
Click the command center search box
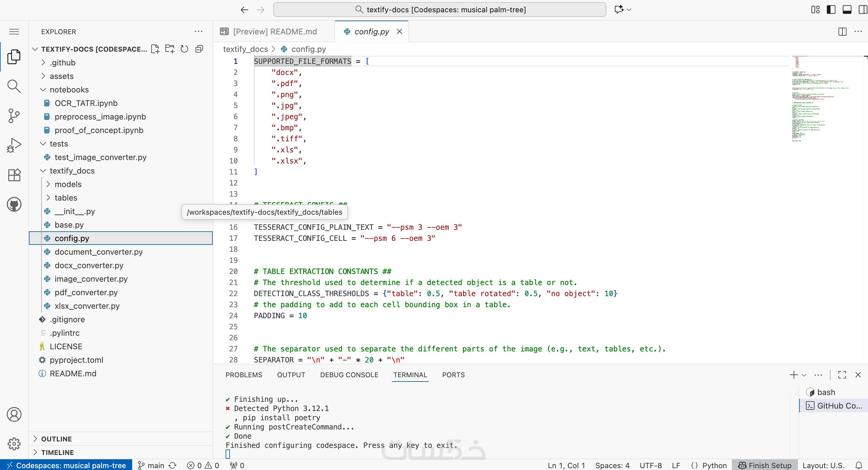[x=440, y=10]
